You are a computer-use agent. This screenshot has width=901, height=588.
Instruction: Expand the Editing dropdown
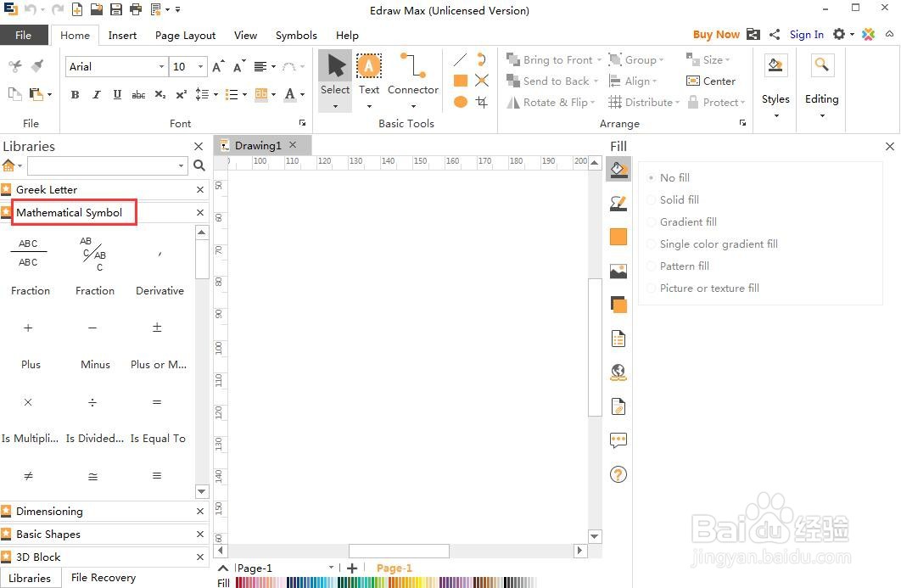(822, 115)
